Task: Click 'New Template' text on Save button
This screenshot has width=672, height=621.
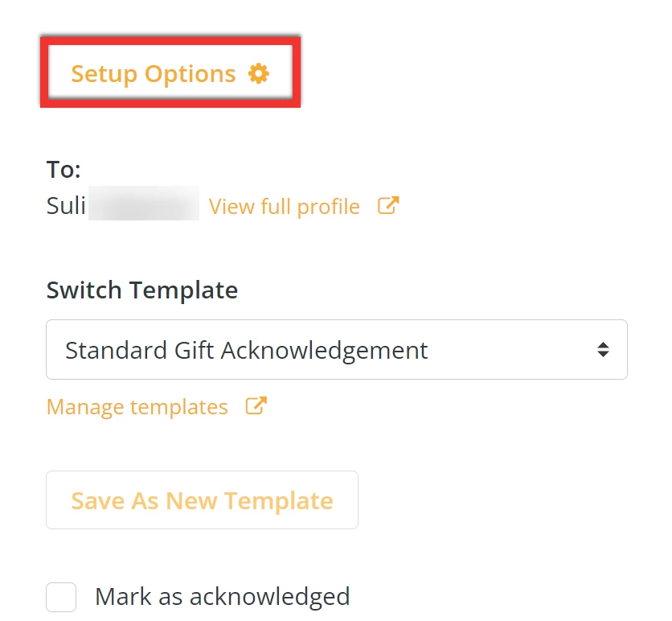Action: [x=249, y=500]
